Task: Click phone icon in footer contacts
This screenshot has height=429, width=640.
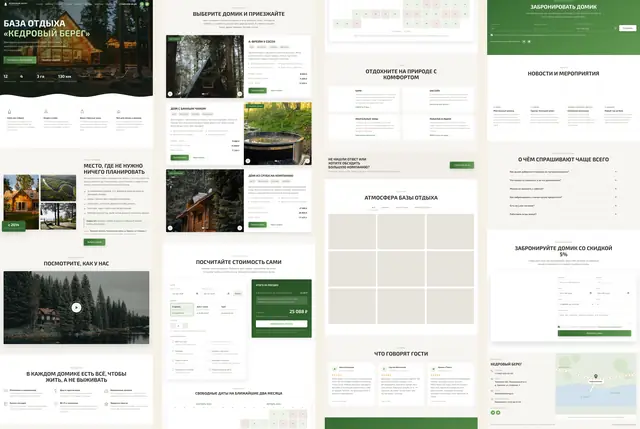Action: click(492, 371)
